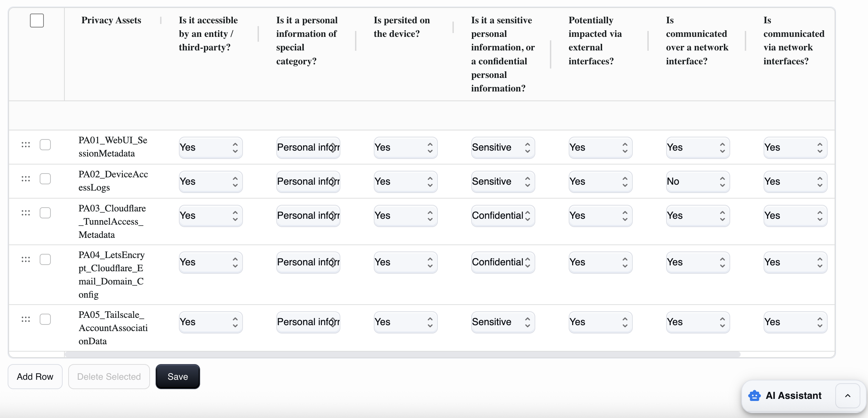868x418 pixels.
Task: Collapse the AI Assistant panel
Action: tap(848, 396)
